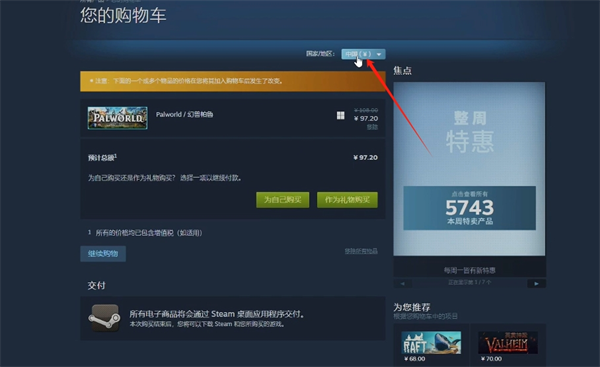Click the Palworld price ¥ 97.20
The height and width of the screenshot is (367, 600).
coord(366,119)
